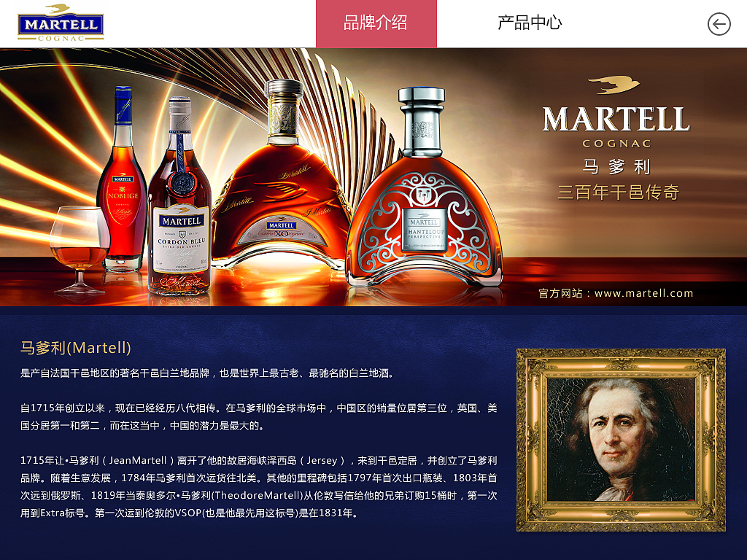Viewport: 747px width, 560px height.
Task: Click the first intro sentence about 干邑白兰地品牌
Action: pyautogui.click(x=208, y=373)
